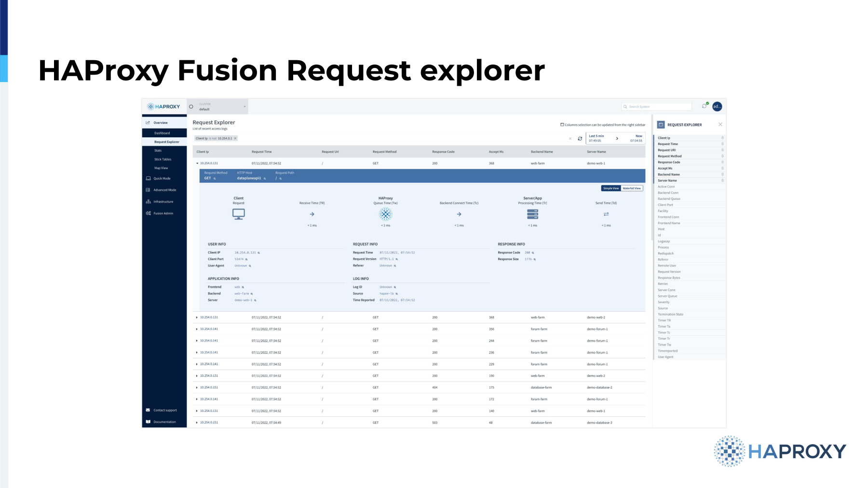Open the Last 5 min time range selector

pyautogui.click(x=616, y=138)
